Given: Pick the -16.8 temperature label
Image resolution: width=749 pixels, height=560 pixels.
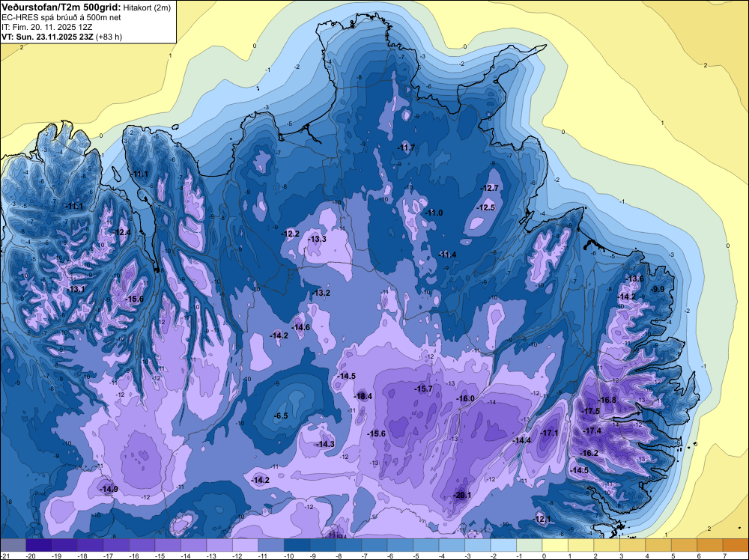Looking at the screenshot, I should (607, 400).
